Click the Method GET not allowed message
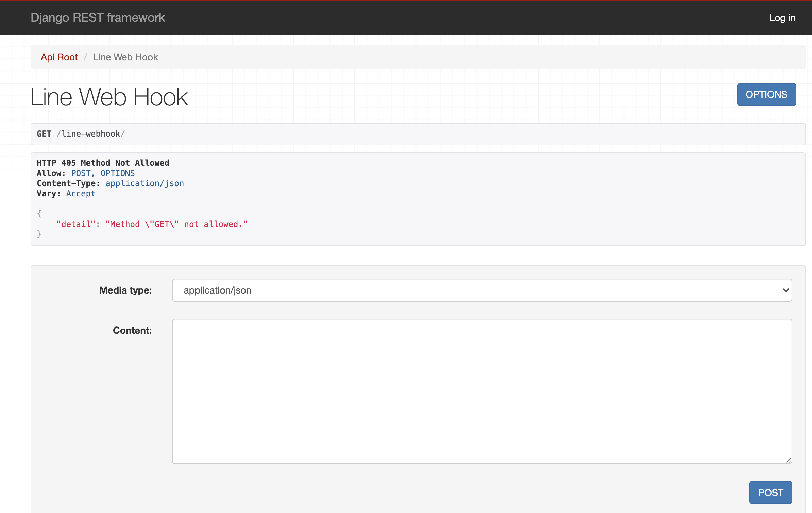The image size is (812, 513). tap(176, 224)
